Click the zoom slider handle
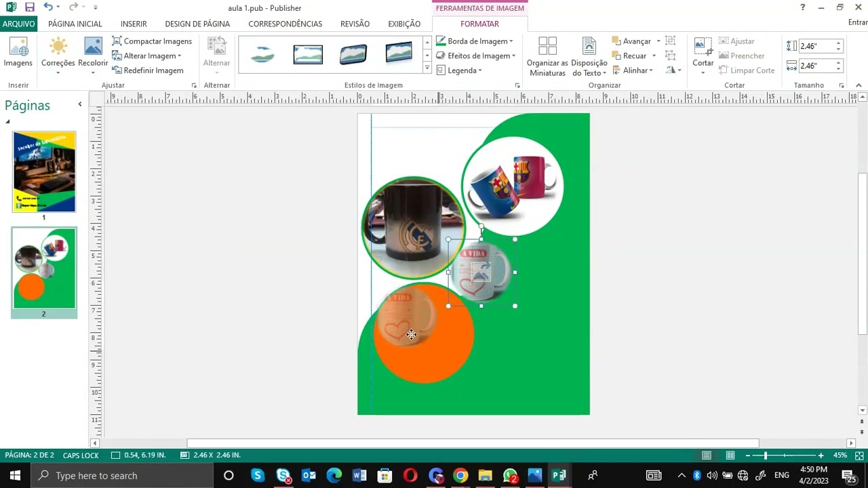This screenshot has height=488, width=868. tap(766, 455)
